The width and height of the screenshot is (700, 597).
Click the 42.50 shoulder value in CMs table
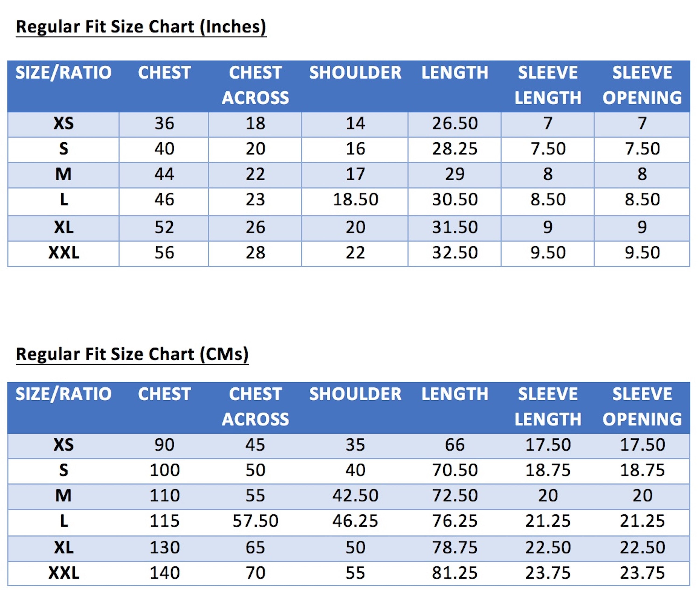(355, 495)
